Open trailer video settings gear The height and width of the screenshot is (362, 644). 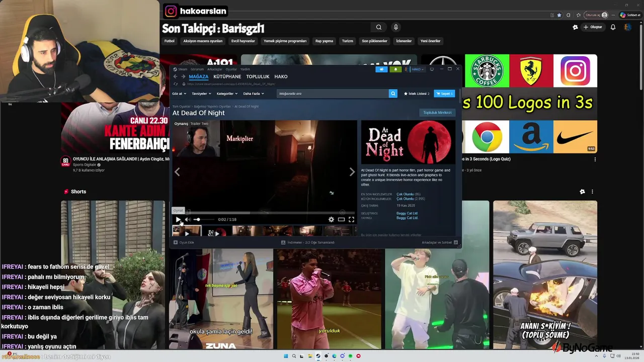tap(331, 219)
